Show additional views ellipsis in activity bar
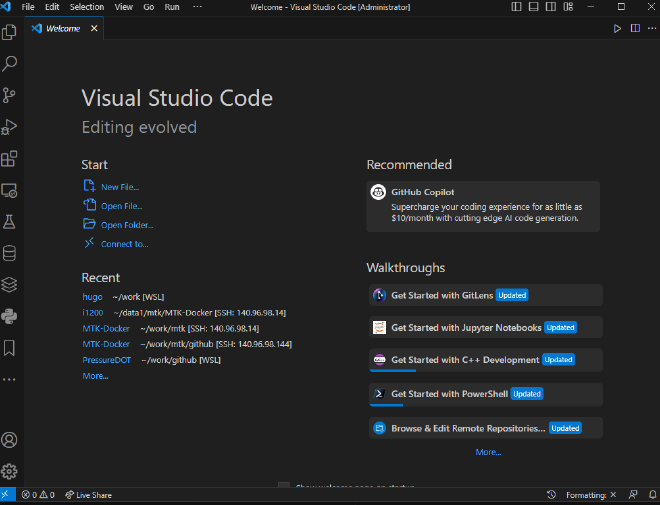The width and height of the screenshot is (660, 505). [9, 380]
